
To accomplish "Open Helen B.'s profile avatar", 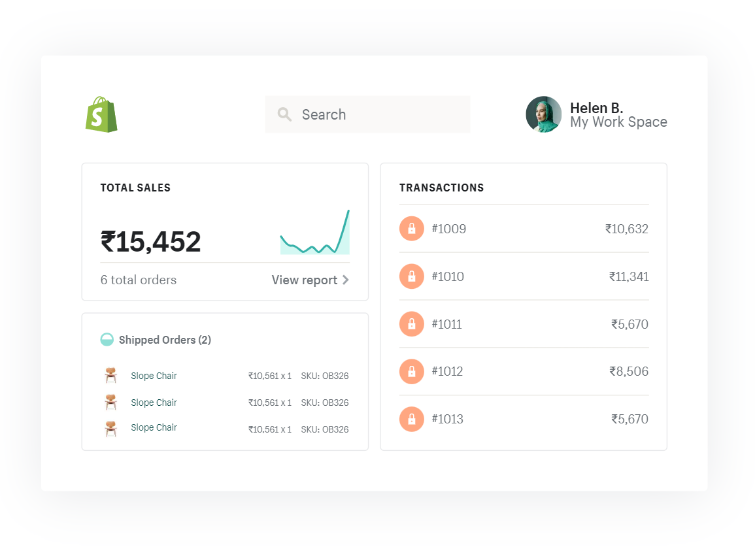I will tap(543, 114).
